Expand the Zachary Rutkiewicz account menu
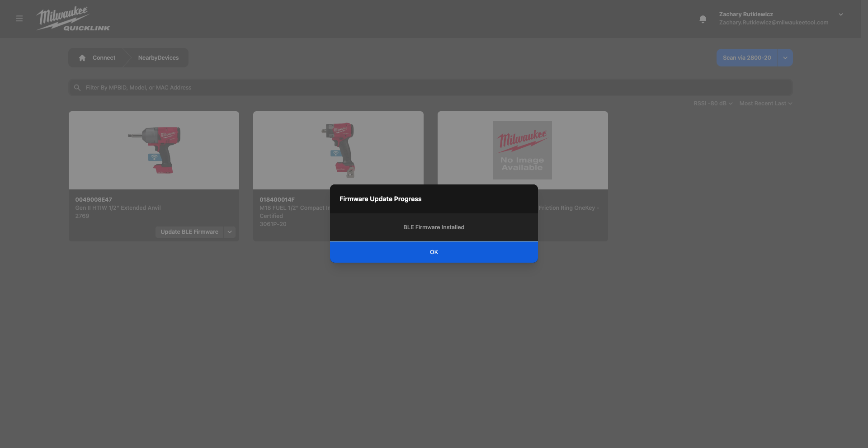868x448 pixels. click(x=841, y=14)
